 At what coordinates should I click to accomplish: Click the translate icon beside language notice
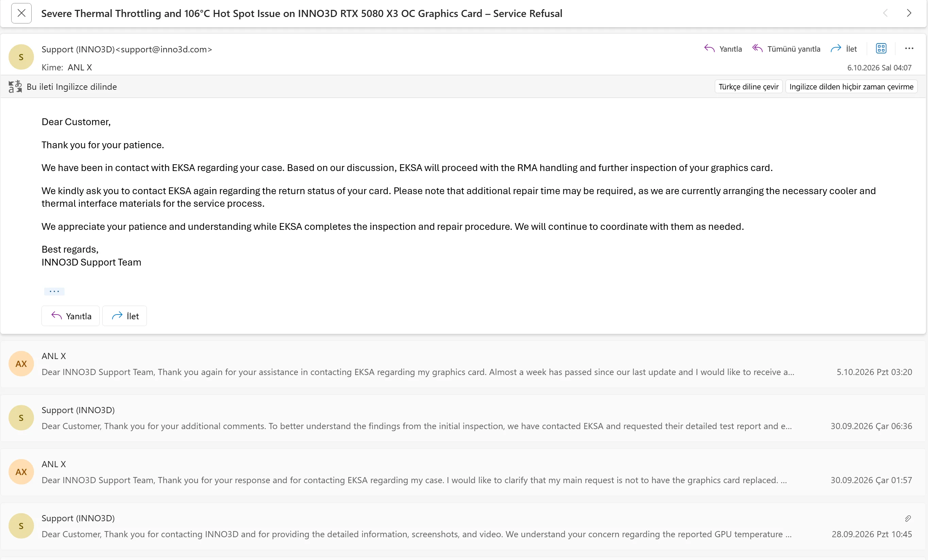[x=15, y=87]
